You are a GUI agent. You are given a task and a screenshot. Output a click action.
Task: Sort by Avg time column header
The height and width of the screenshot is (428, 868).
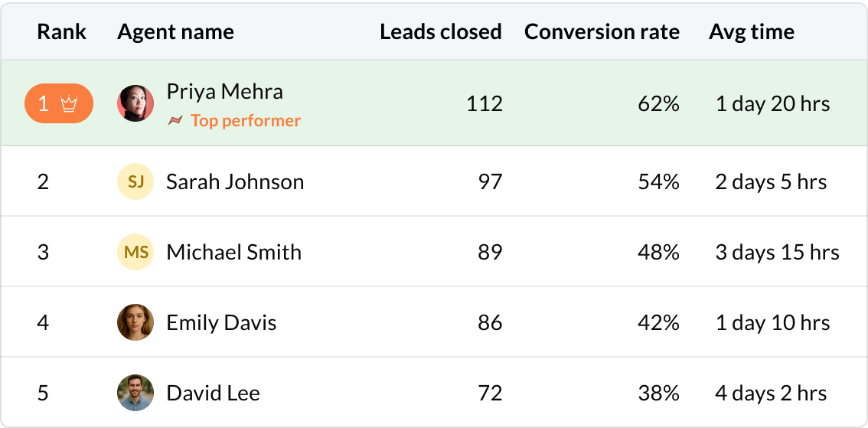[x=751, y=31]
